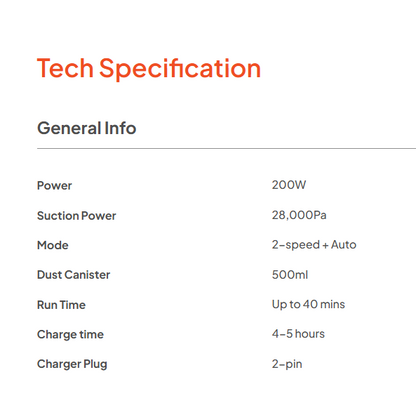Click the divider line under General Info
The image size is (416, 410).
(226, 148)
